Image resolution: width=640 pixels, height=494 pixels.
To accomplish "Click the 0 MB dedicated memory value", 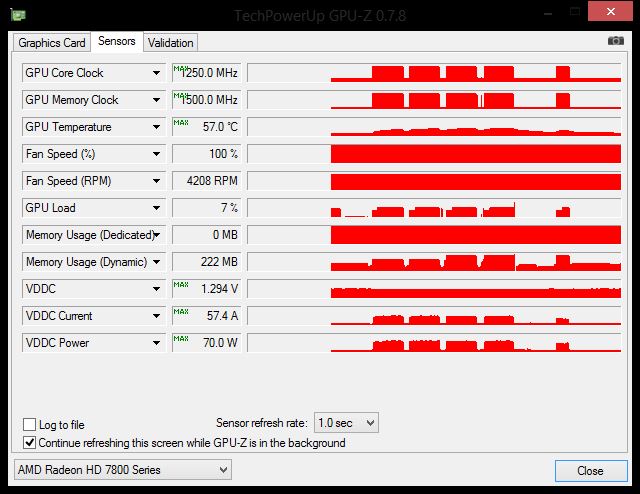I will click(x=207, y=235).
